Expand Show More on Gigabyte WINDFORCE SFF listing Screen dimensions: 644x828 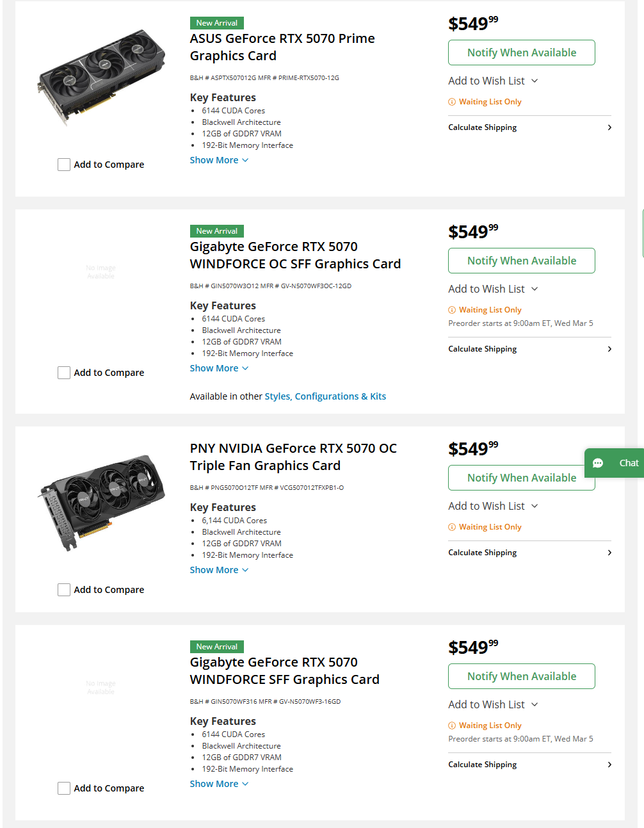pyautogui.click(x=219, y=783)
